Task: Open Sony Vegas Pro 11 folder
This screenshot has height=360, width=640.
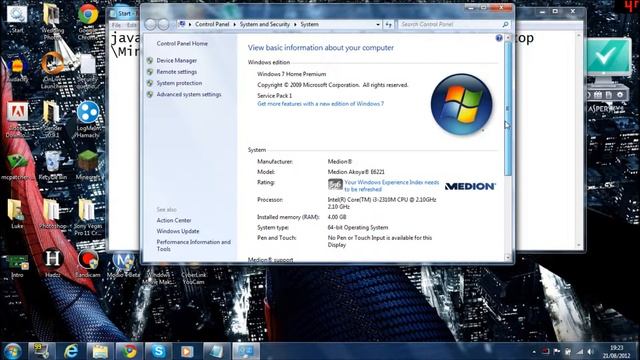Action: pyautogui.click(x=88, y=217)
